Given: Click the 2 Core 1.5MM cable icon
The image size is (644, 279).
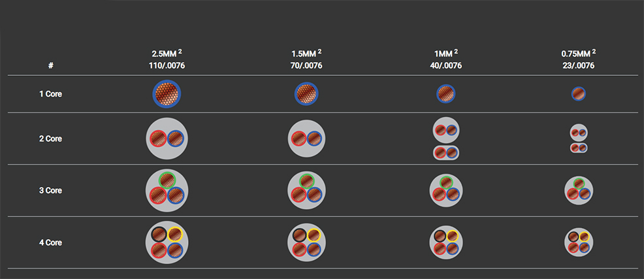Looking at the screenshot, I should point(306,139).
